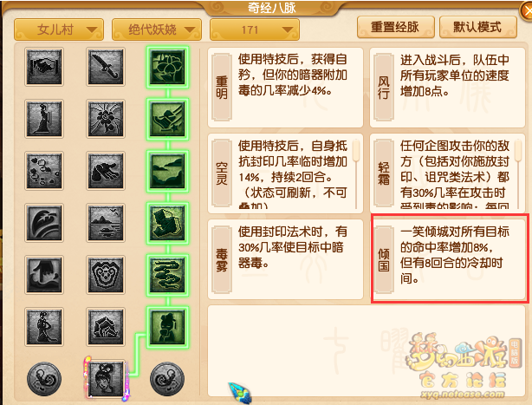Select the dagger skill icon
Image resolution: width=532 pixels, height=405 pixels.
pos(106,67)
